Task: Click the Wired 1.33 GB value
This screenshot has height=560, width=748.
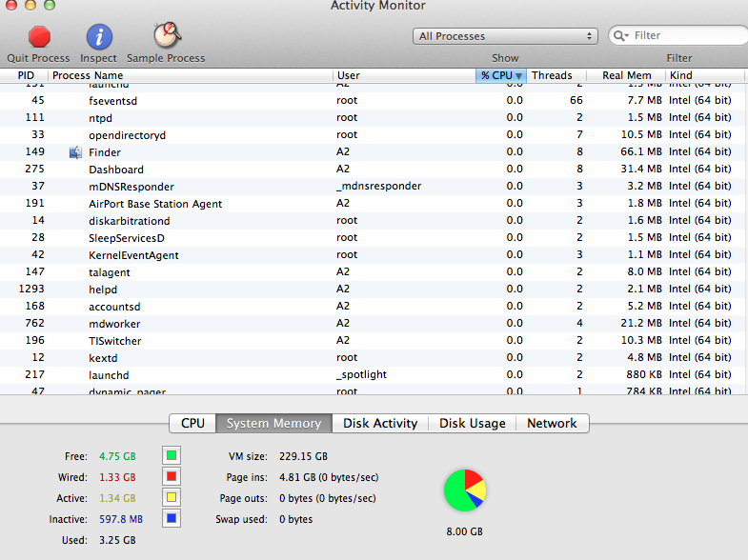Action: click(117, 477)
